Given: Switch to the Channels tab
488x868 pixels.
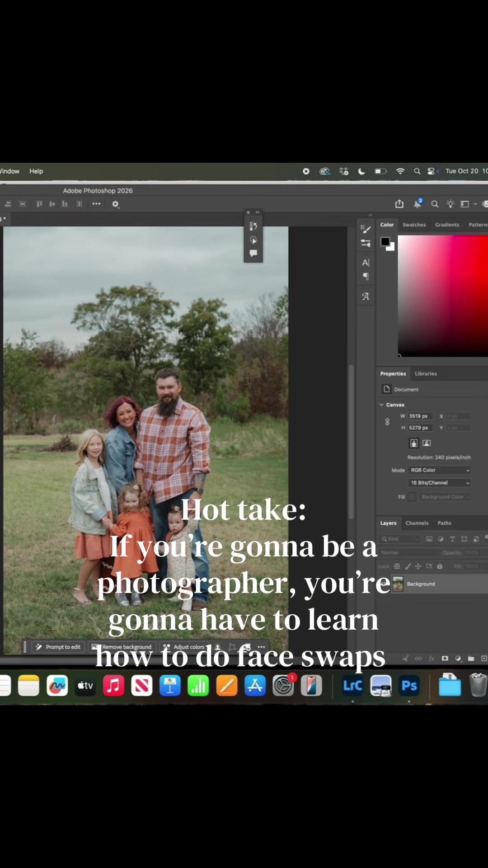Looking at the screenshot, I should [417, 523].
